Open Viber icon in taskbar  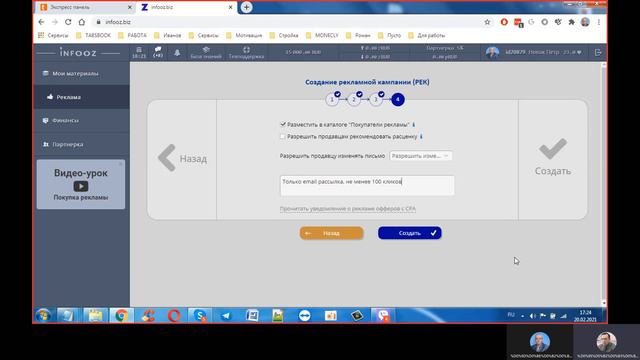point(382,316)
